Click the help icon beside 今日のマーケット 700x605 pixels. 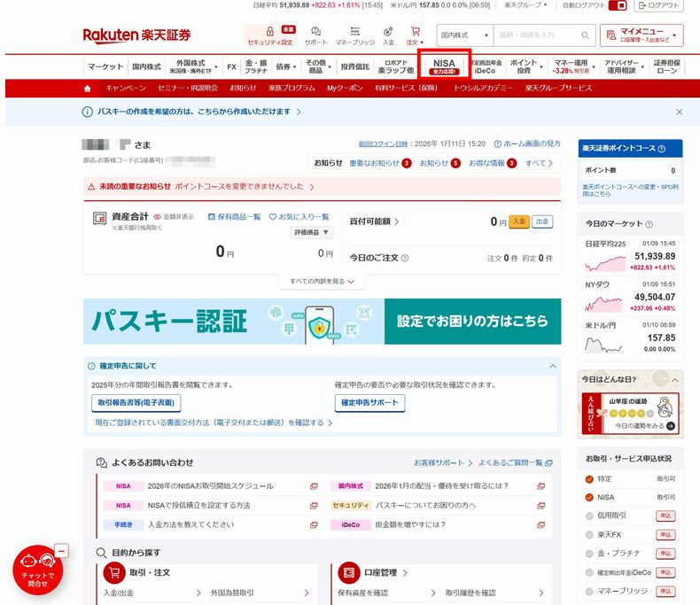[x=649, y=224]
